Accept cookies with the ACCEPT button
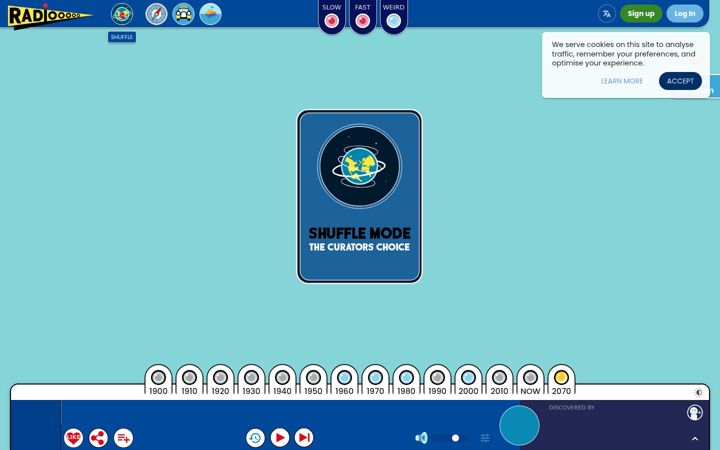 point(680,81)
